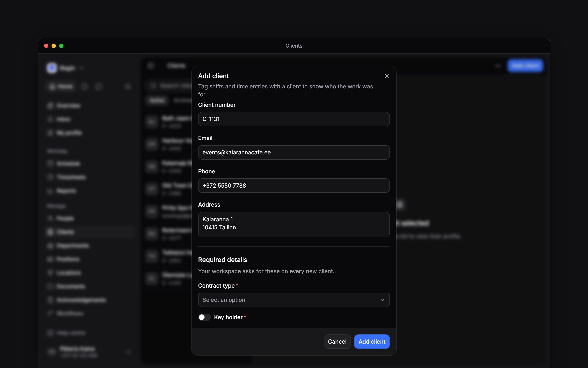Edit the Client number field
This screenshot has height=368, width=588.
[x=294, y=119]
